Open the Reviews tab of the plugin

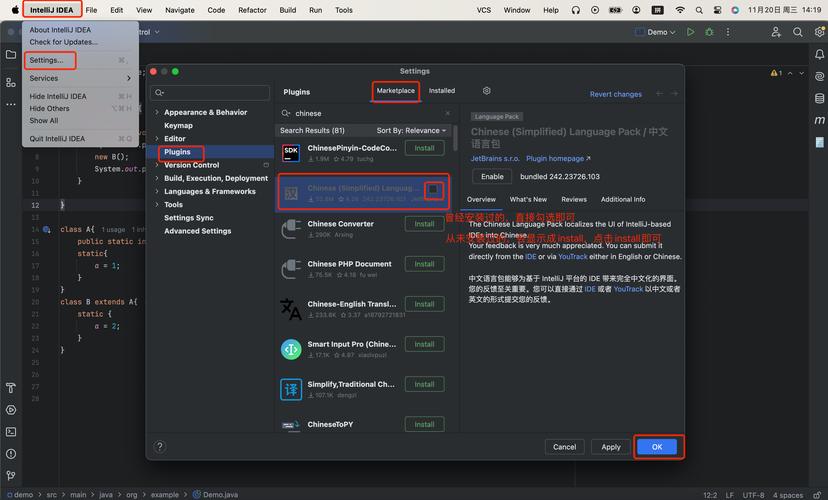(574, 199)
